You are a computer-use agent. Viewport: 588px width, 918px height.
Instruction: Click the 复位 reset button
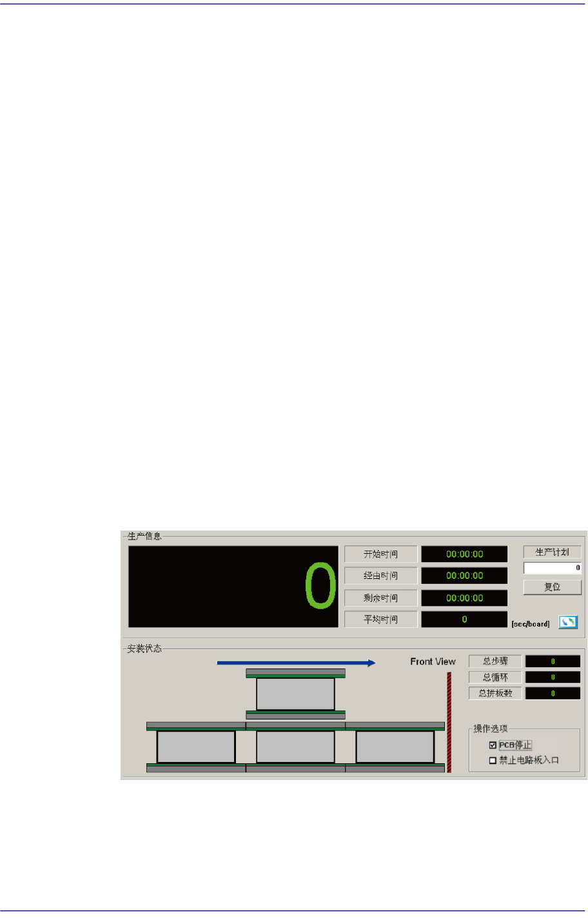click(x=553, y=587)
